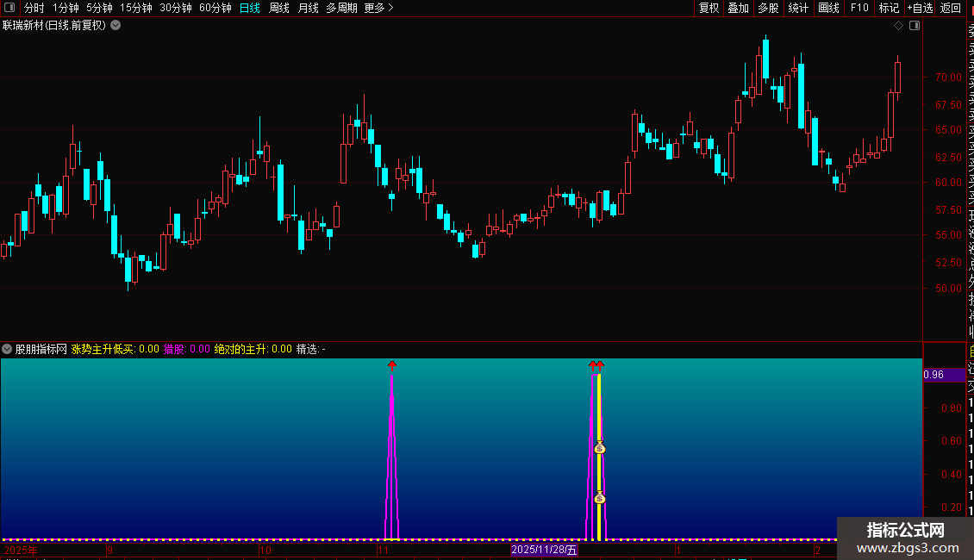The image size is (974, 560).
Task: Click the upper money bag signal icon
Action: 599,448
